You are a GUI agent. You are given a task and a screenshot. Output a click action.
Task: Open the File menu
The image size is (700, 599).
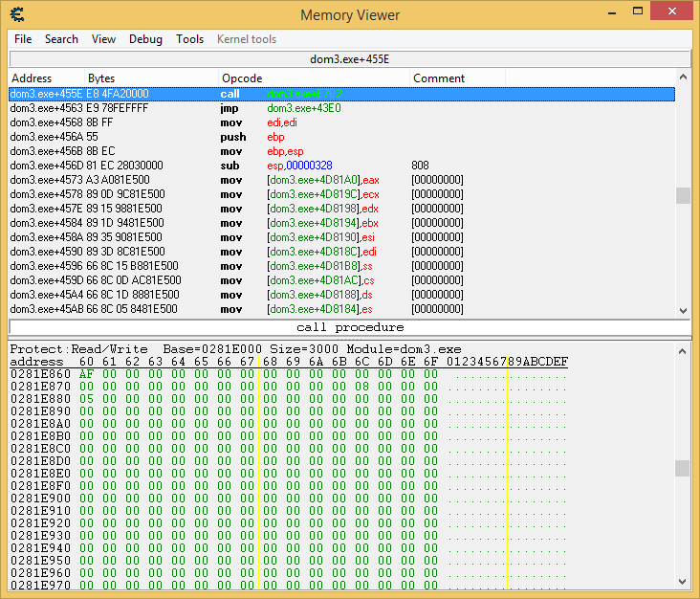23,39
